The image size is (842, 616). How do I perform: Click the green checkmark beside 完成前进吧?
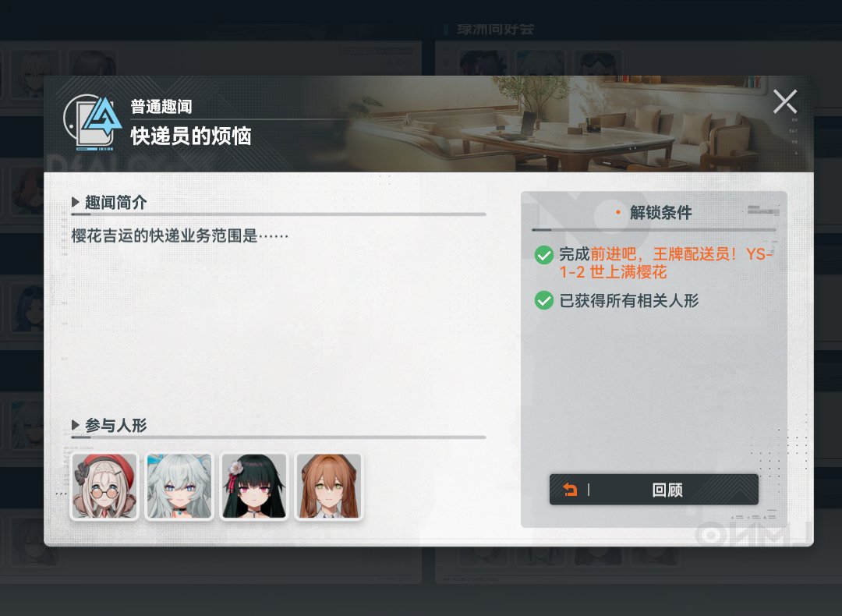tap(544, 254)
